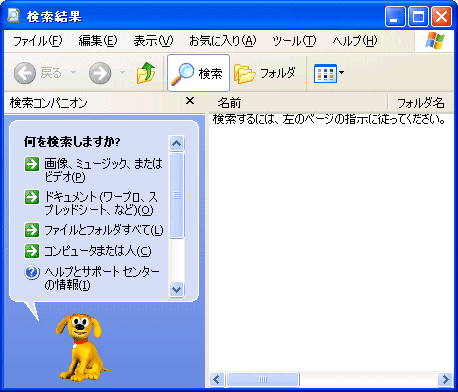The height and width of the screenshot is (392, 458).
Task: Toggle the フォルダ folders pane button
Action: pyautogui.click(x=265, y=73)
